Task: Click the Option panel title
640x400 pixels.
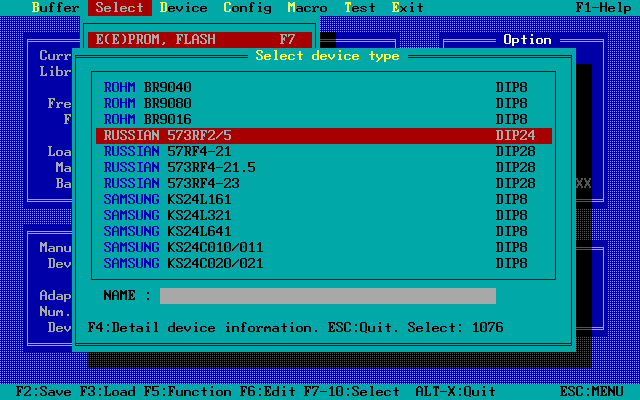Action: click(x=527, y=40)
